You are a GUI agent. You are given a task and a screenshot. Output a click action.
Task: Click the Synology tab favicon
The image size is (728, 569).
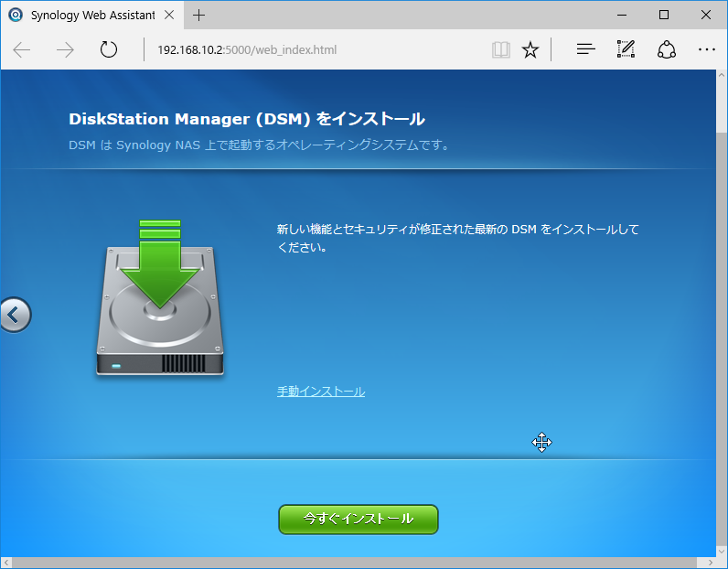coord(16,15)
